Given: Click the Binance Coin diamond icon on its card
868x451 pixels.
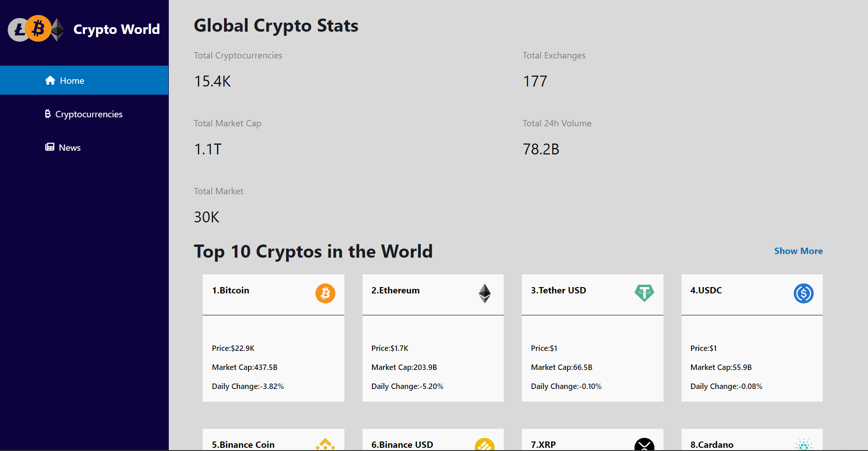Looking at the screenshot, I should click(325, 445).
